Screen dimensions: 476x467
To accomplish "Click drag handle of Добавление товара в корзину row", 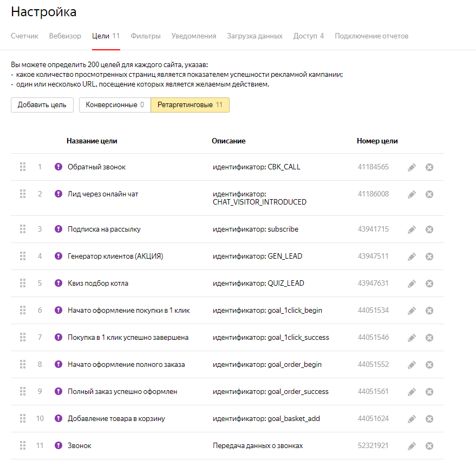I will click(x=23, y=418).
